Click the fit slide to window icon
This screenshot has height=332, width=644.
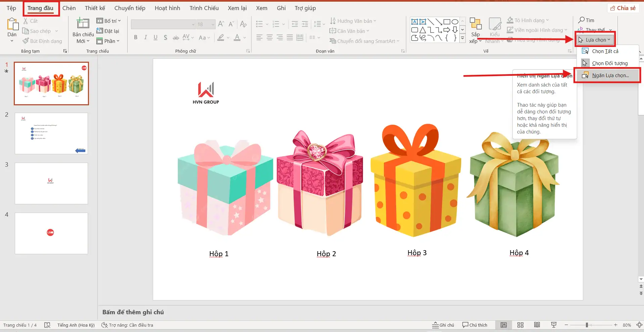(639, 325)
